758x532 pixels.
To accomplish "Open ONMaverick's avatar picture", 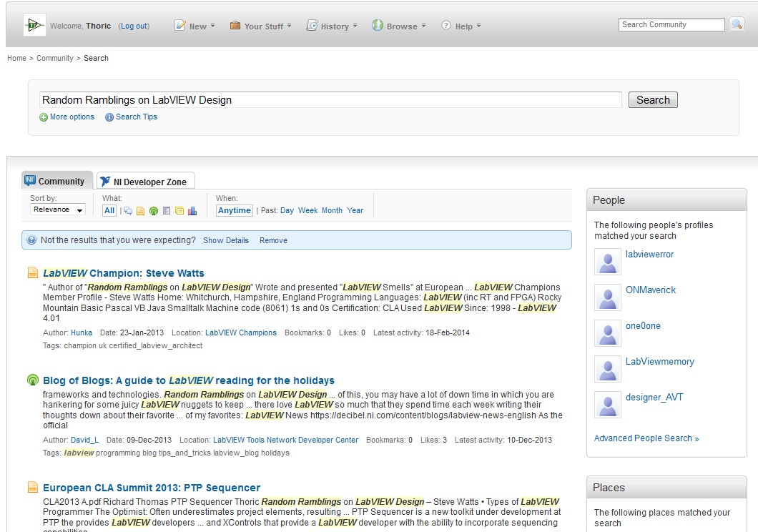I will point(608,297).
